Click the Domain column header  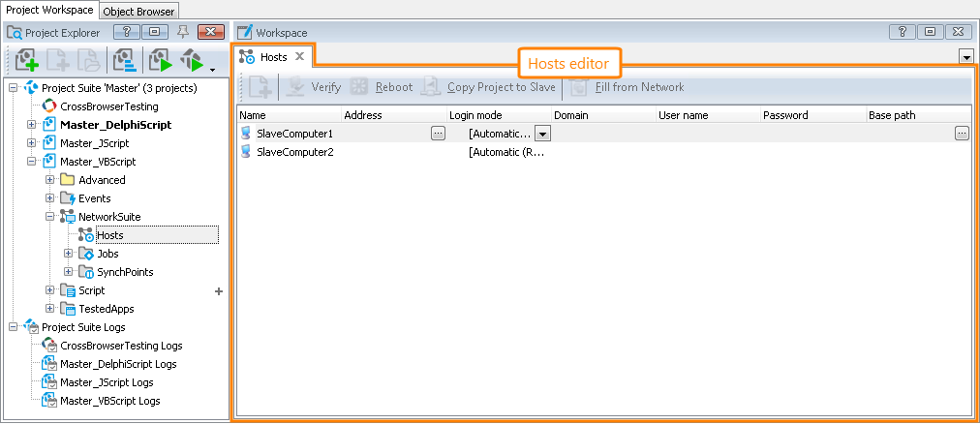[603, 115]
